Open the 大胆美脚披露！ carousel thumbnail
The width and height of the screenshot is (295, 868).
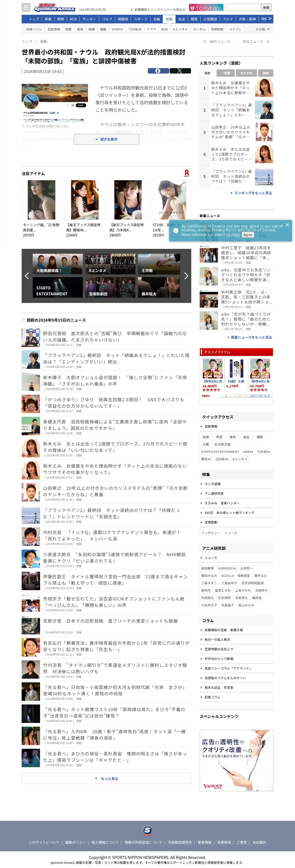coord(58,264)
